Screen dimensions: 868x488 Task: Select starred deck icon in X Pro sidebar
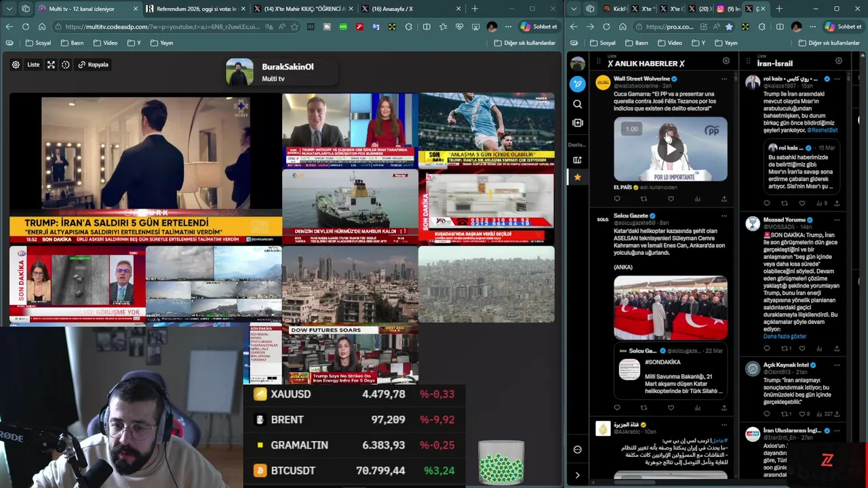click(577, 177)
